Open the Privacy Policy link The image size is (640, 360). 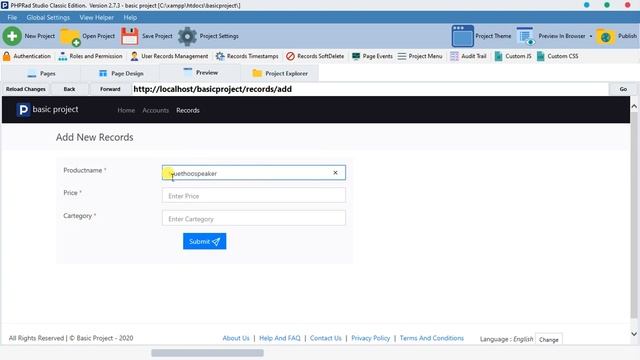pos(371,338)
